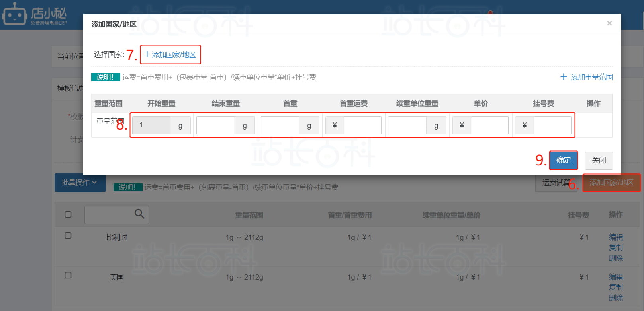Click the 店小秘 robot logo icon
This screenshot has width=644, height=311.
tap(14, 14)
